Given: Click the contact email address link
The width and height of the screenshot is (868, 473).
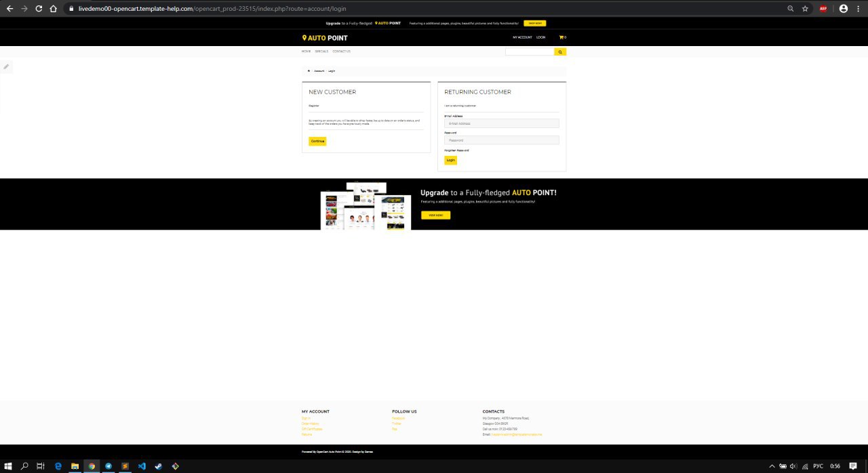Looking at the screenshot, I should point(517,434).
